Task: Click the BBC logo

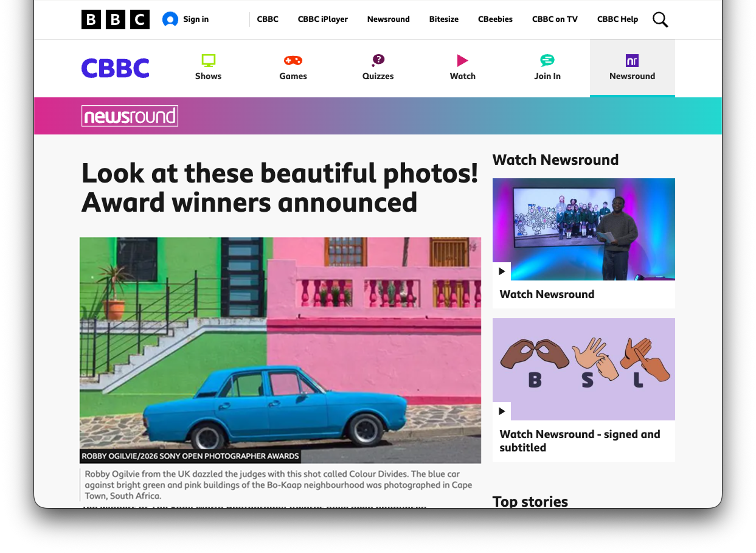Action: click(x=116, y=19)
